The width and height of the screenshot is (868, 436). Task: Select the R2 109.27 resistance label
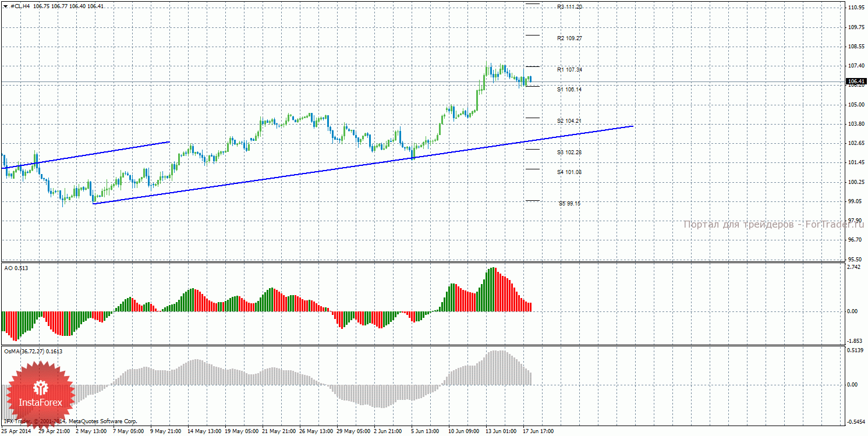point(569,38)
